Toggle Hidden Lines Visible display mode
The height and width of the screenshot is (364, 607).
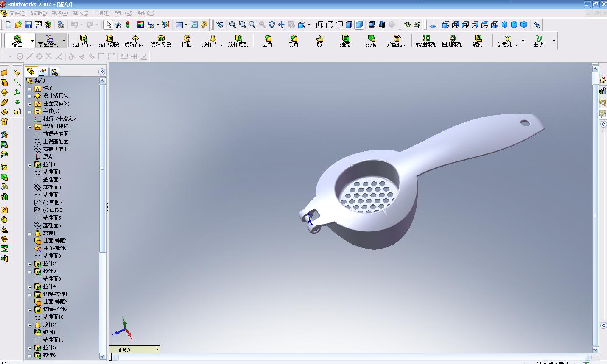(x=330, y=25)
